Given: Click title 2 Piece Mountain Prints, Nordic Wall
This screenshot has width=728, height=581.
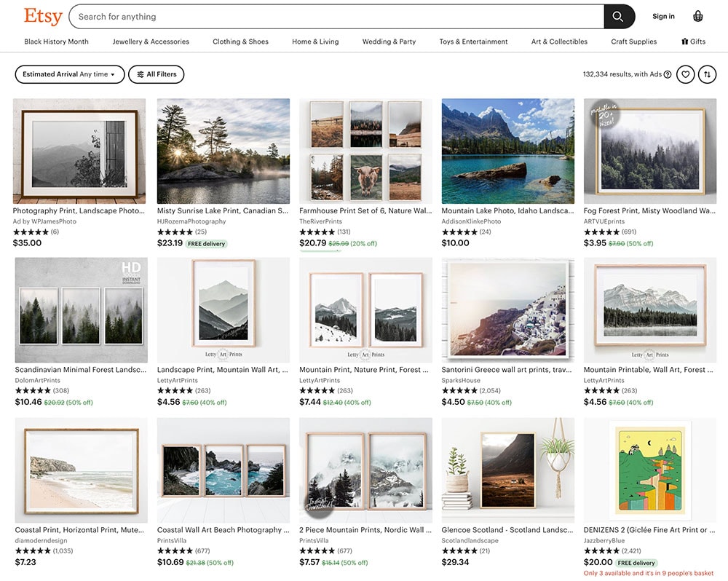Looking at the screenshot, I should (365, 530).
